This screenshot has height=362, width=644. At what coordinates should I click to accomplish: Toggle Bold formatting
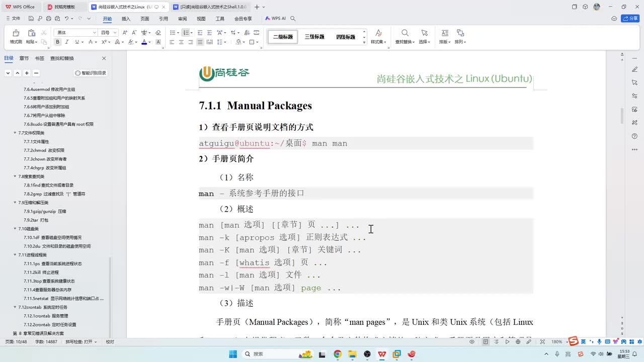(58, 42)
